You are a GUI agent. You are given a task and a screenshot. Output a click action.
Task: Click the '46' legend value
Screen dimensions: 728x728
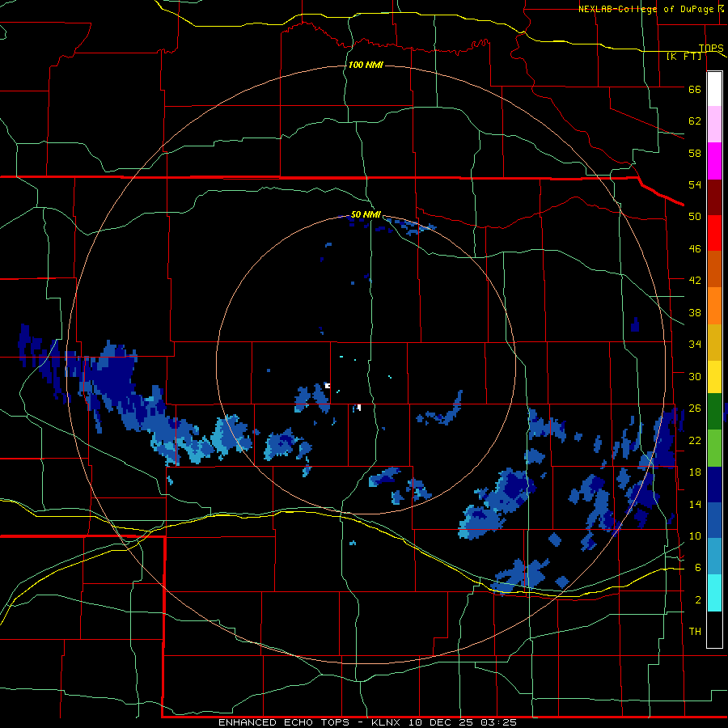pos(695,249)
